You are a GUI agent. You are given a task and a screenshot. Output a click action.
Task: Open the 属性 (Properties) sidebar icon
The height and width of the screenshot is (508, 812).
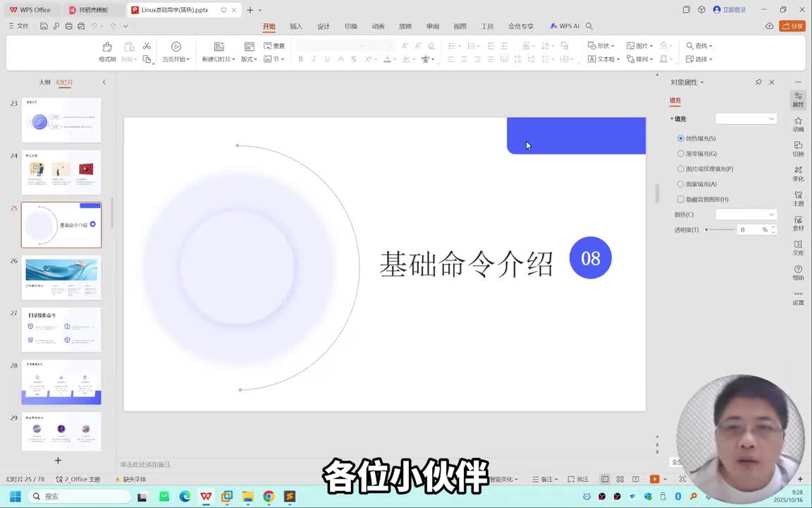798,99
